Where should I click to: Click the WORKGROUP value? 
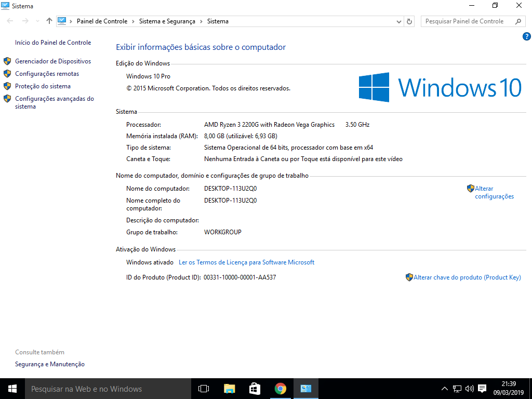pyautogui.click(x=222, y=232)
